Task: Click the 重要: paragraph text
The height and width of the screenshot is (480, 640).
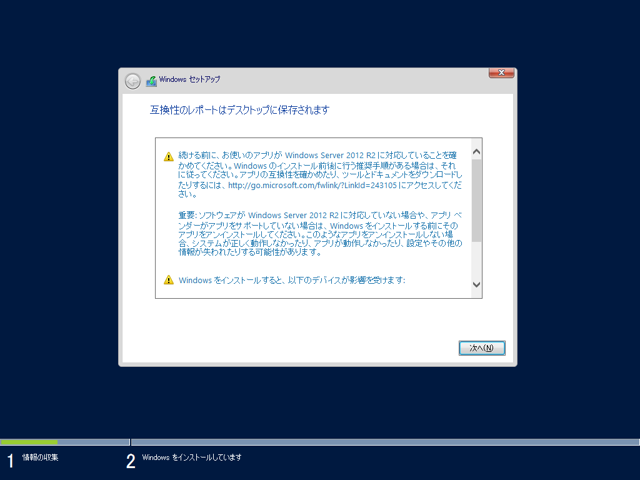Action: pyautogui.click(x=320, y=233)
